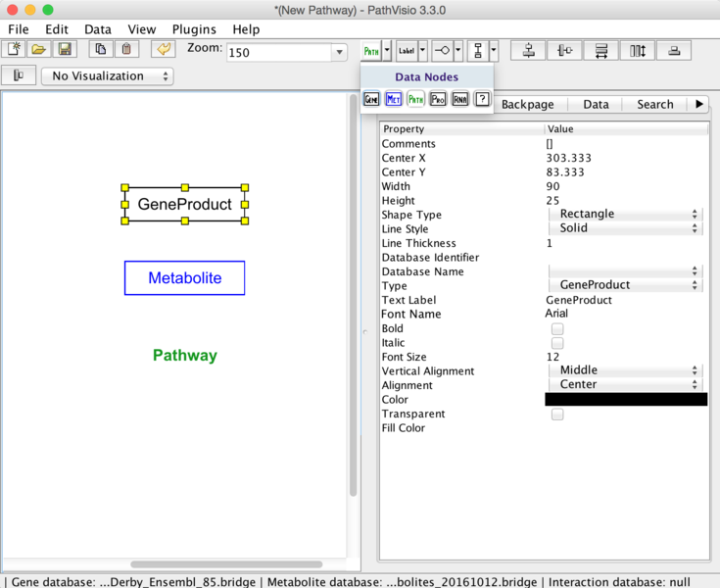This screenshot has height=588, width=720.
Task: Expand the line tool dropdown arrow
Action: pyautogui.click(x=457, y=51)
